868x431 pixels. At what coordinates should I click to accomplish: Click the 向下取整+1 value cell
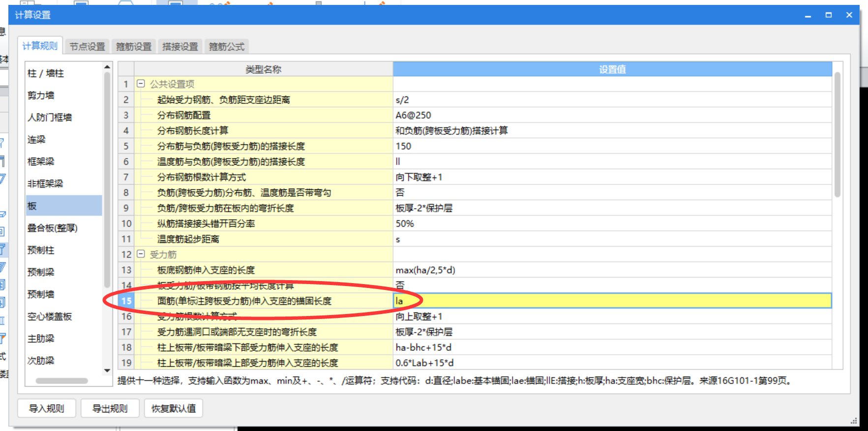coord(612,177)
